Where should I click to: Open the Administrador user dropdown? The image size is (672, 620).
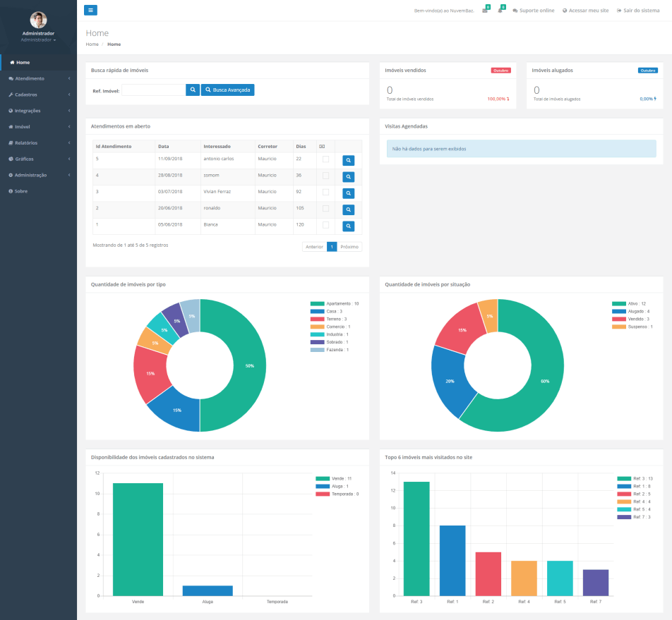coord(38,39)
